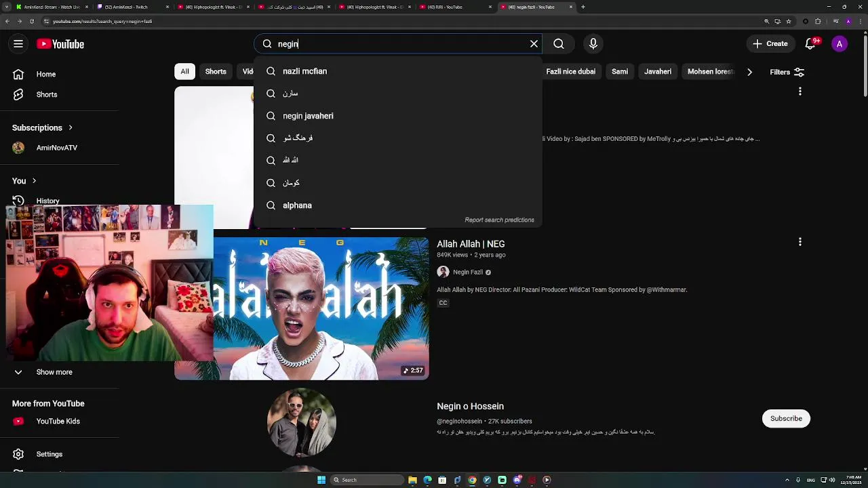Bookmark this page with the star
Image resolution: width=868 pixels, height=488 pixels.
click(x=788, y=21)
